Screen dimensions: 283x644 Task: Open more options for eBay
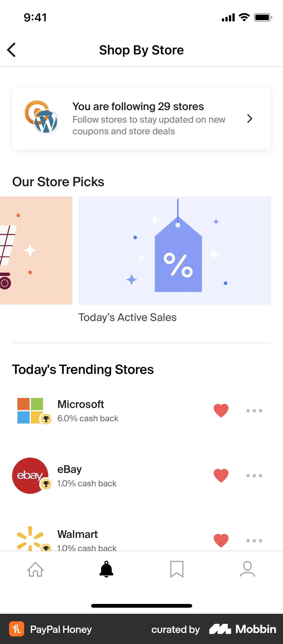point(254,476)
